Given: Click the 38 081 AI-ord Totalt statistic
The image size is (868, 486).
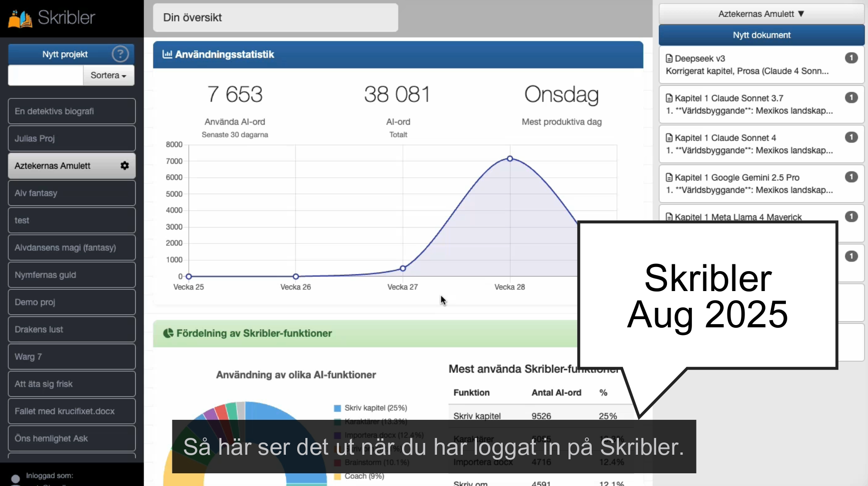Looking at the screenshot, I should click(398, 111).
